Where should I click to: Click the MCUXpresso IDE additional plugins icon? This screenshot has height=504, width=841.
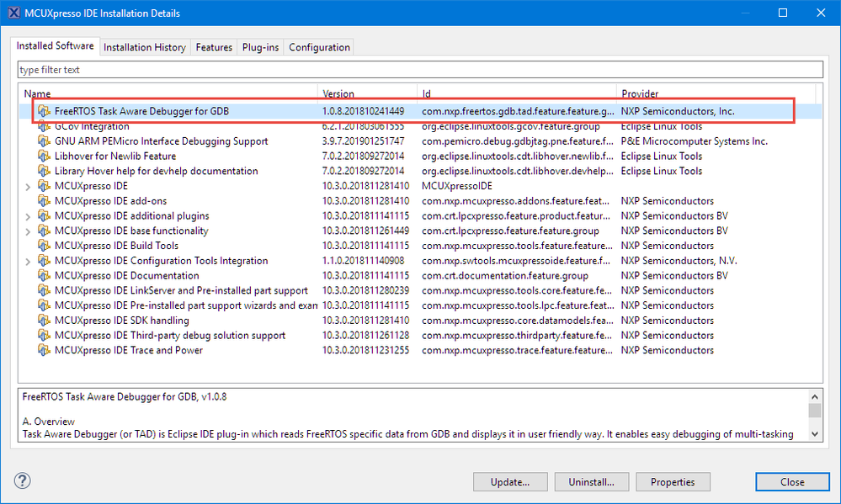44,216
